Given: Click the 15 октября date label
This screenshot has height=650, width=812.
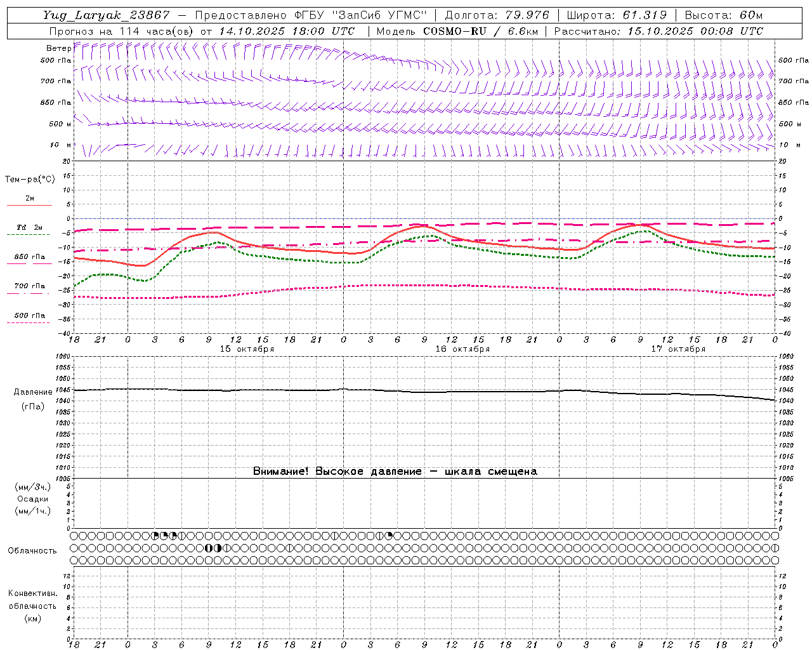Looking at the screenshot, I should (x=247, y=349).
